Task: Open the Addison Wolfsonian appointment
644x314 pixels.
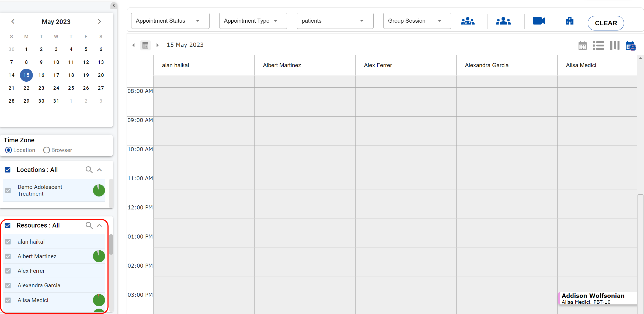Action: click(597, 298)
